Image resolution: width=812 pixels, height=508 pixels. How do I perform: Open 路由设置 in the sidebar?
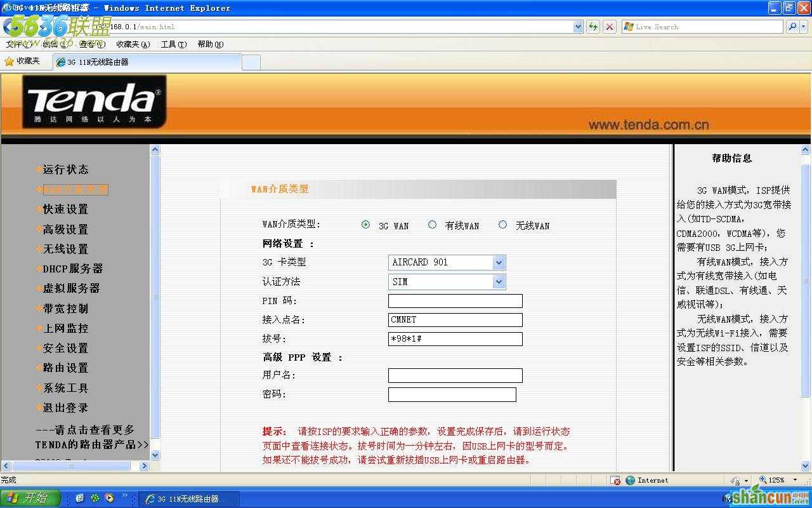[65, 368]
